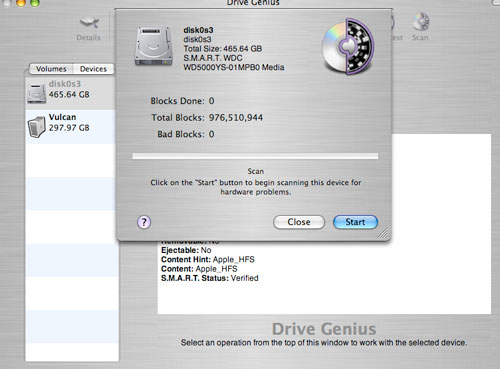Click the 'Total Size: 465.64 GB' text
Image resolution: width=500 pixels, height=369 pixels.
pyautogui.click(x=223, y=49)
